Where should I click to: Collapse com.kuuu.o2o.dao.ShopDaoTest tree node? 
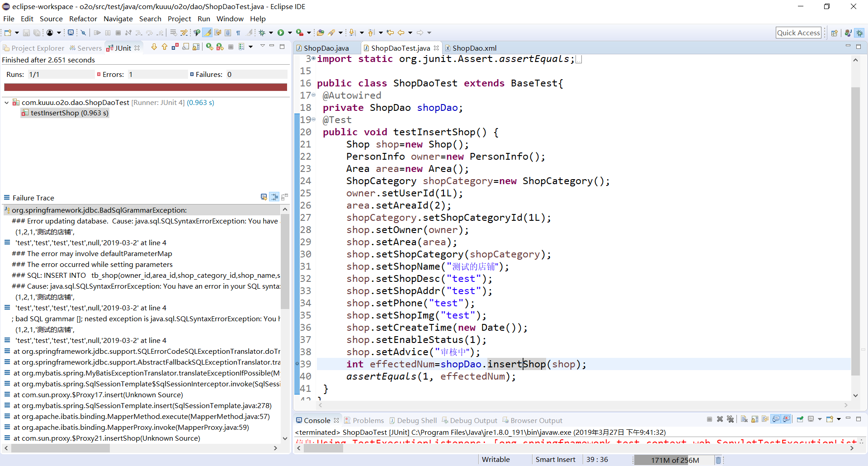[x=7, y=103]
